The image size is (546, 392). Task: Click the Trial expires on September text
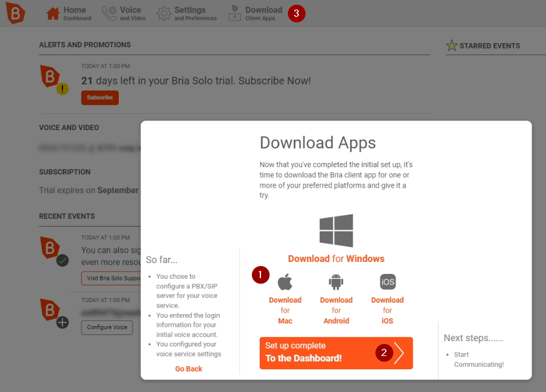[89, 190]
